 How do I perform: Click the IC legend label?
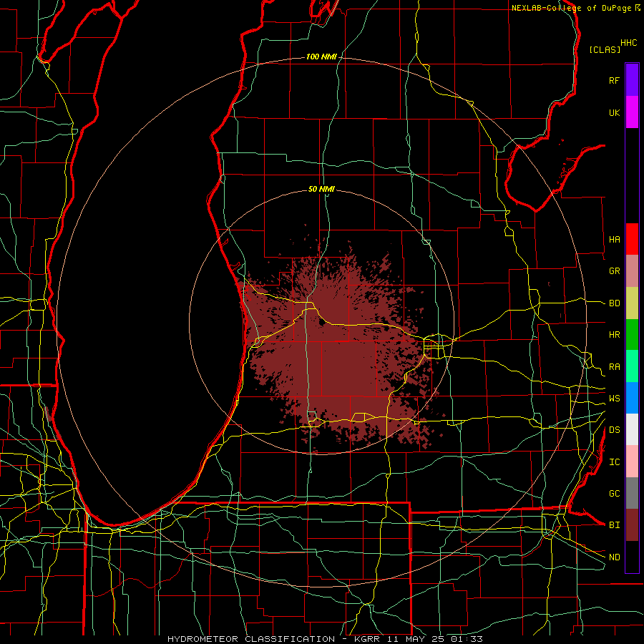614,462
